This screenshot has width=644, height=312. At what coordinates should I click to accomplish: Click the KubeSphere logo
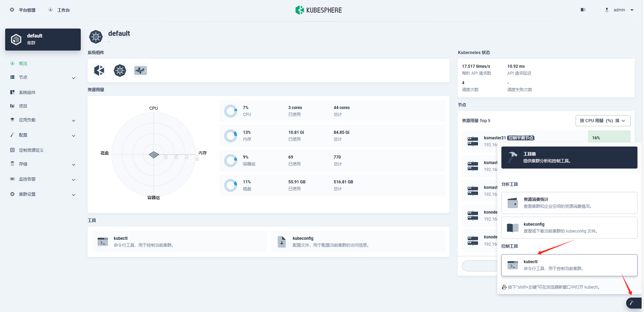point(319,10)
